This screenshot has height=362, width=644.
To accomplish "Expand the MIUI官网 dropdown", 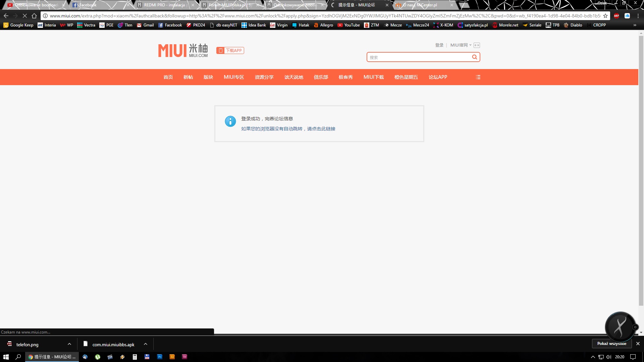I will tap(461, 45).
